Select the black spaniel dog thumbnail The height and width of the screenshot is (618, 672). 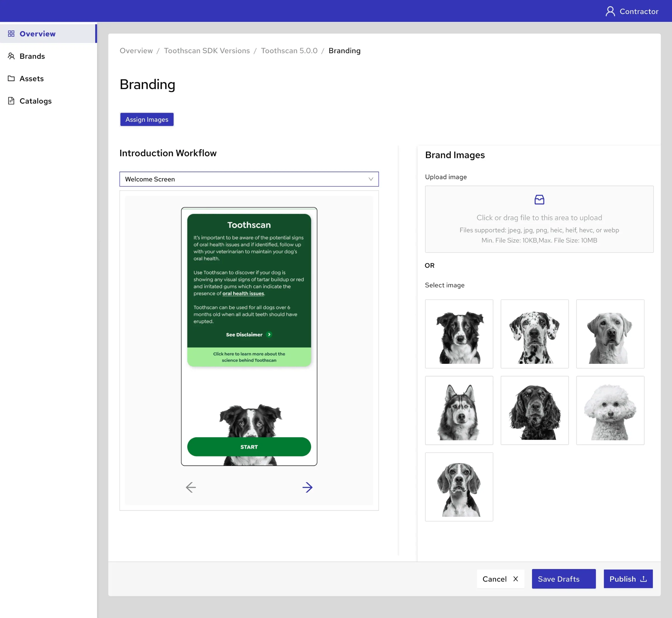point(535,410)
